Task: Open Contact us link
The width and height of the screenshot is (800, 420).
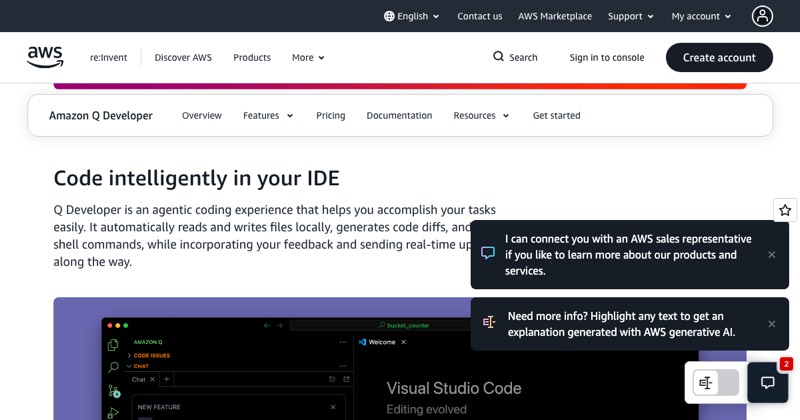Action: pyautogui.click(x=480, y=16)
